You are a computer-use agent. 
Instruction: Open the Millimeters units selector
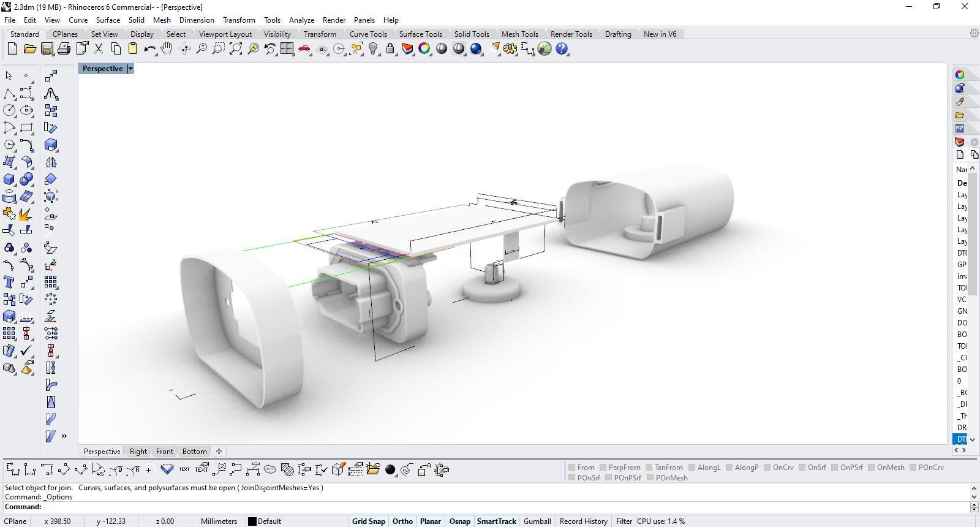pyautogui.click(x=219, y=521)
